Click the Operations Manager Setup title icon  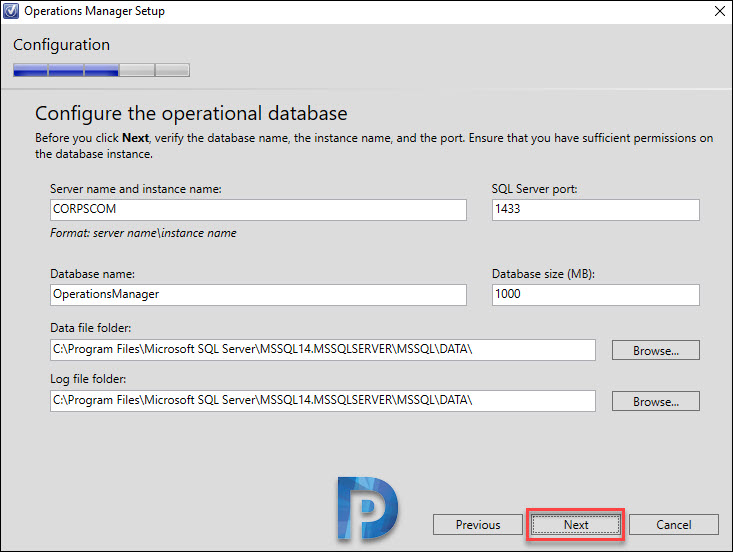[x=11, y=11]
